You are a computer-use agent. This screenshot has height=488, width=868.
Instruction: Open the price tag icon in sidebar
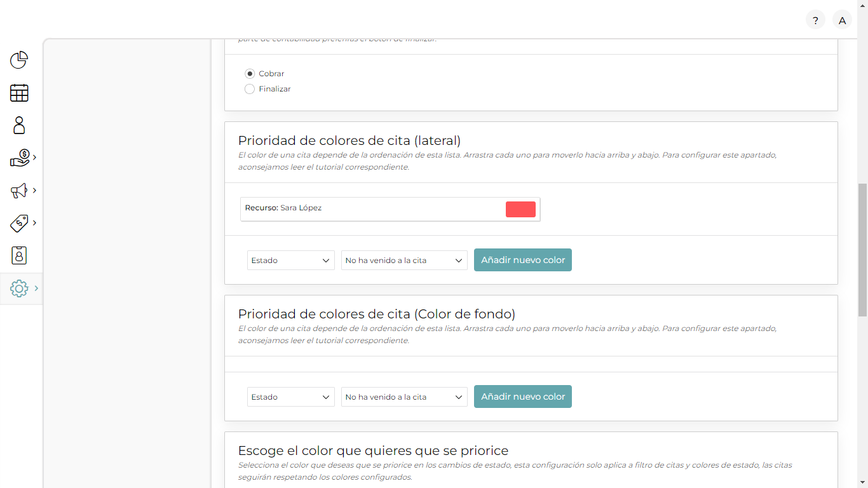click(x=19, y=223)
